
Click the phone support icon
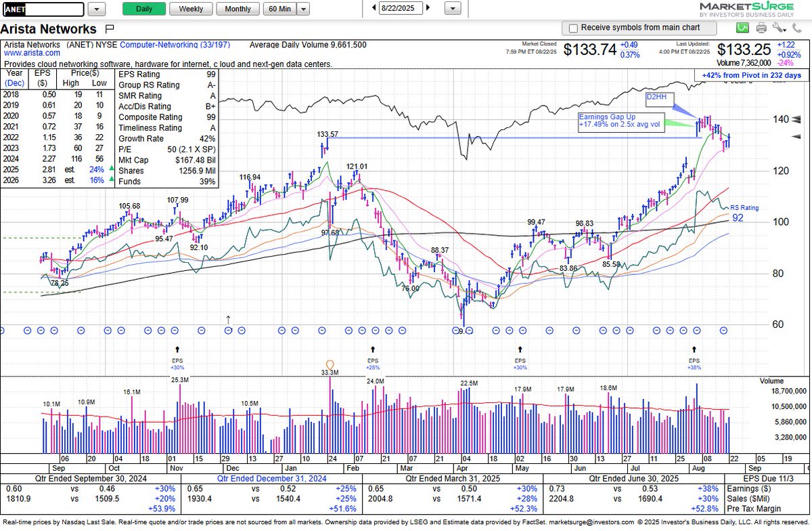point(796,28)
